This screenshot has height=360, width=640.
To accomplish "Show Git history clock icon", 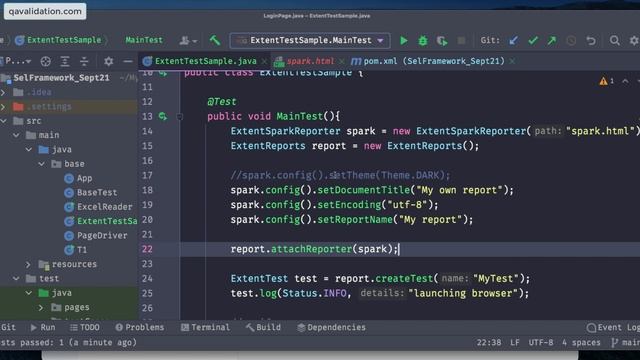I will coord(571,40).
